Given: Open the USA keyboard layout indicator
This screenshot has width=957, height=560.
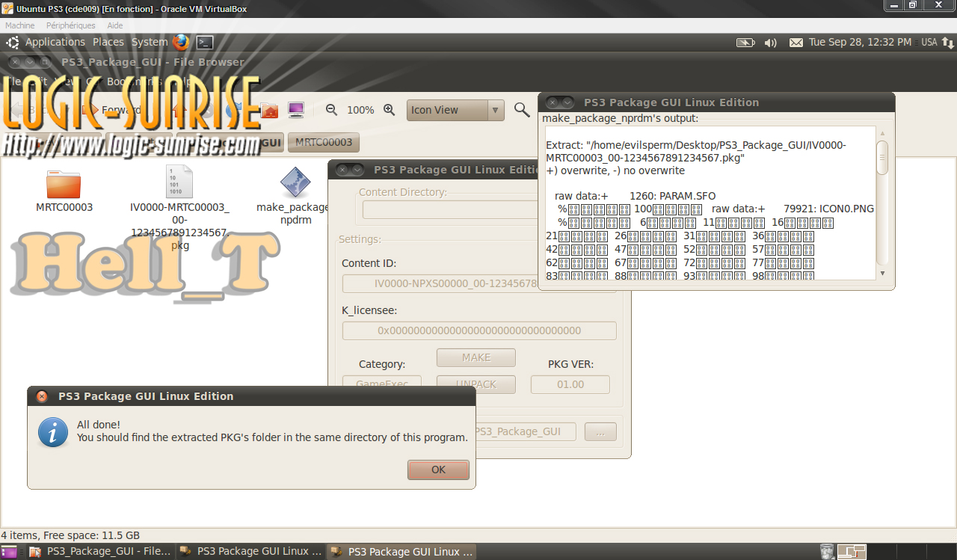Looking at the screenshot, I should coord(929,43).
